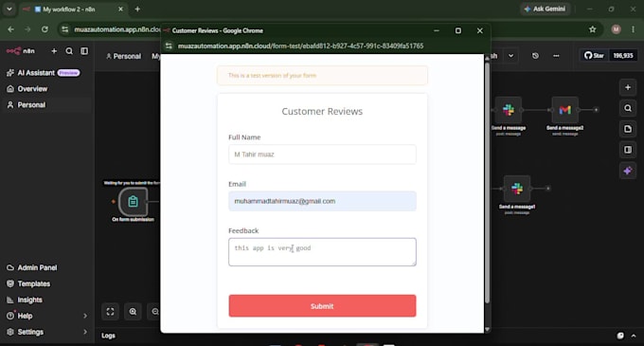Close the My workflow 2 browser tab

tap(120, 9)
